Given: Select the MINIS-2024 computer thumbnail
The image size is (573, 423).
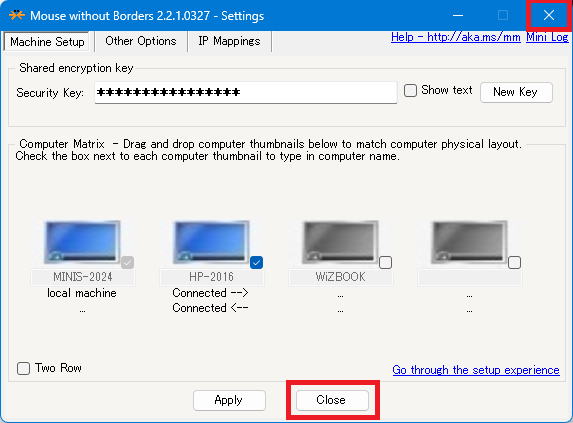Looking at the screenshot, I should click(82, 242).
